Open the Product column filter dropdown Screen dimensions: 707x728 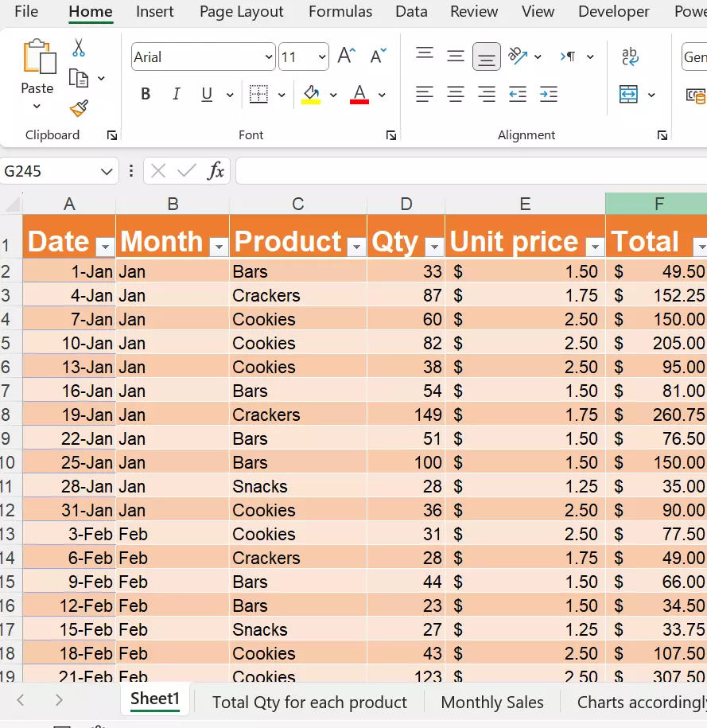[356, 247]
